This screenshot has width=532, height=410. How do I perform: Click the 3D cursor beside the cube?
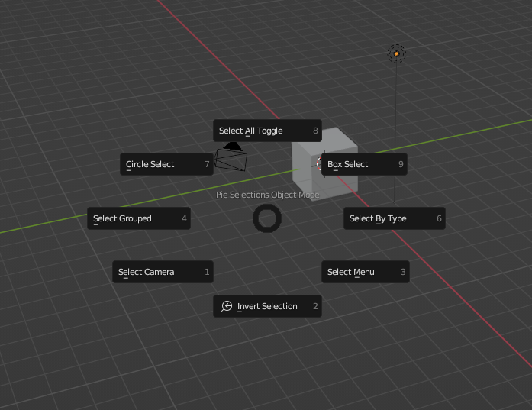pyautogui.click(x=319, y=163)
